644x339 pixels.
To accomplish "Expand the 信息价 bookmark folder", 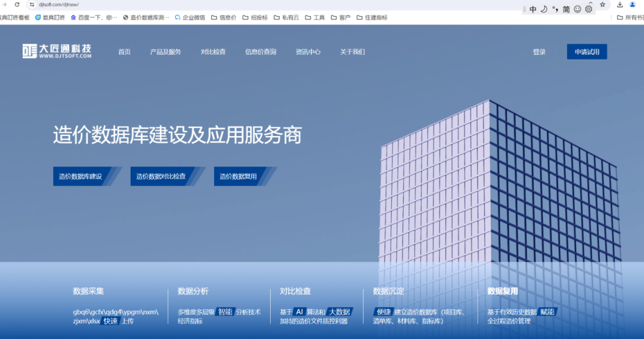I will point(224,18).
